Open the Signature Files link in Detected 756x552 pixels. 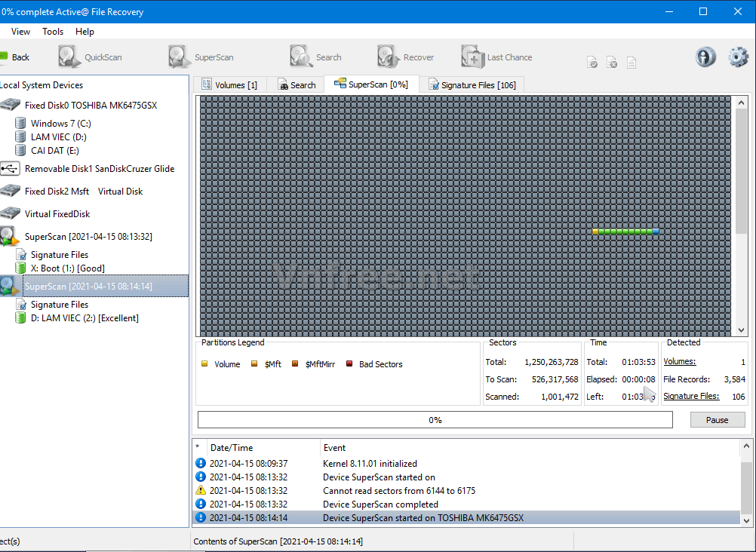690,397
